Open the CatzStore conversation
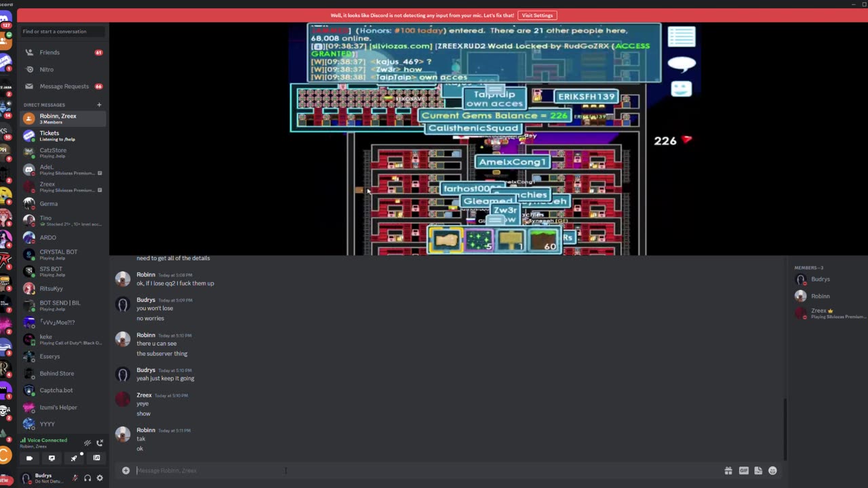 pyautogui.click(x=63, y=152)
